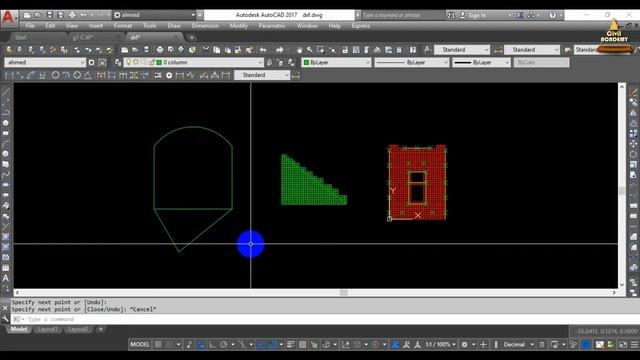Click the Text Style icon beside Standard
This screenshot has width=640, height=360.
427,50
